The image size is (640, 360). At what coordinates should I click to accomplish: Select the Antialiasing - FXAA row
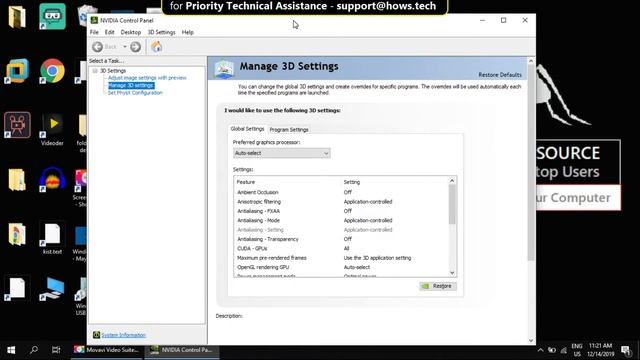pos(342,211)
